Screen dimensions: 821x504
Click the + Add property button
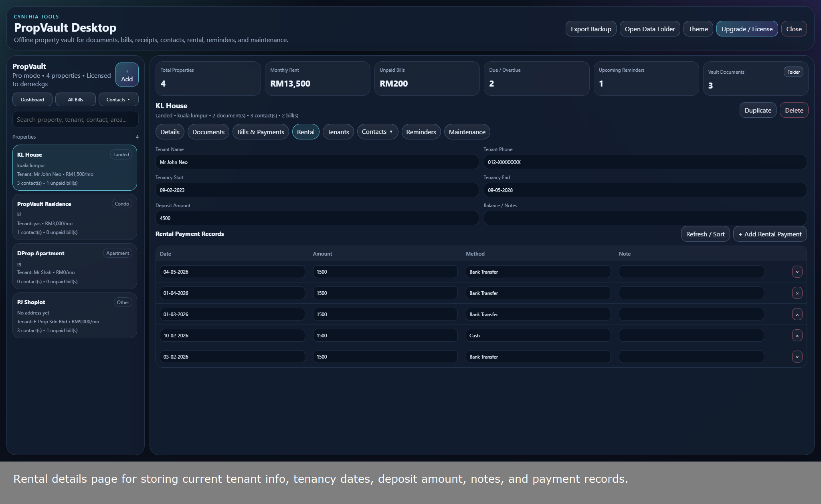point(127,75)
